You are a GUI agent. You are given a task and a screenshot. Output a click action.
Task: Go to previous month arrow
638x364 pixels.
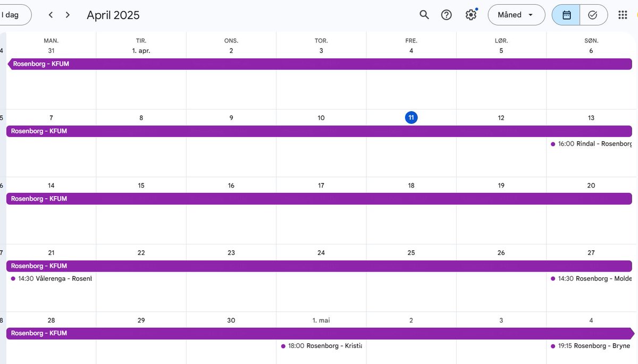coord(51,15)
